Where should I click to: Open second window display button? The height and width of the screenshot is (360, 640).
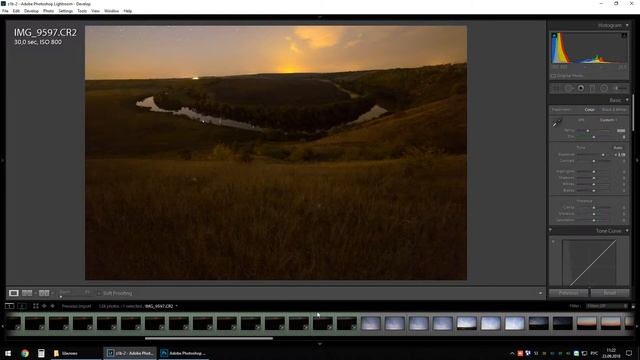[22, 306]
